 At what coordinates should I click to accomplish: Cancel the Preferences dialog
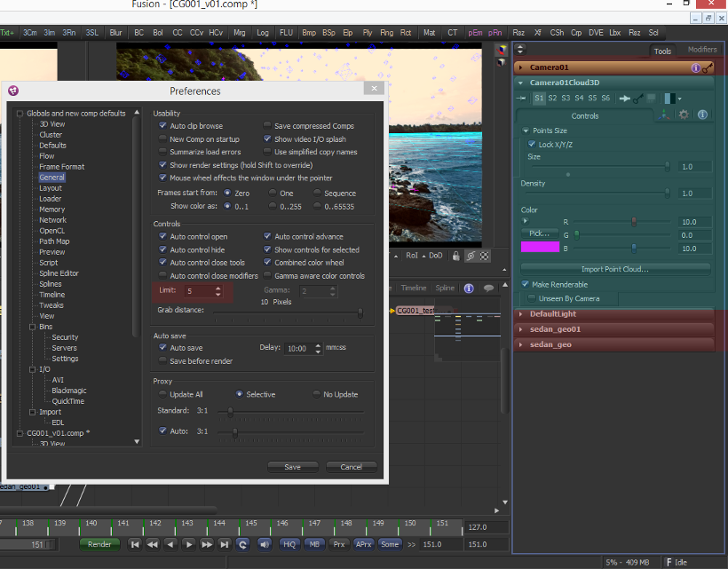[351, 467]
